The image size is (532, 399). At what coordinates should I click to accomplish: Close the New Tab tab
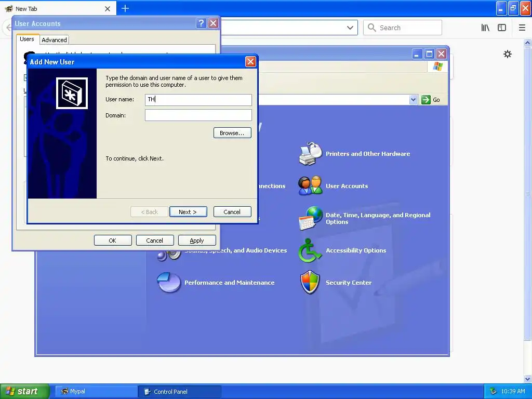pyautogui.click(x=108, y=9)
